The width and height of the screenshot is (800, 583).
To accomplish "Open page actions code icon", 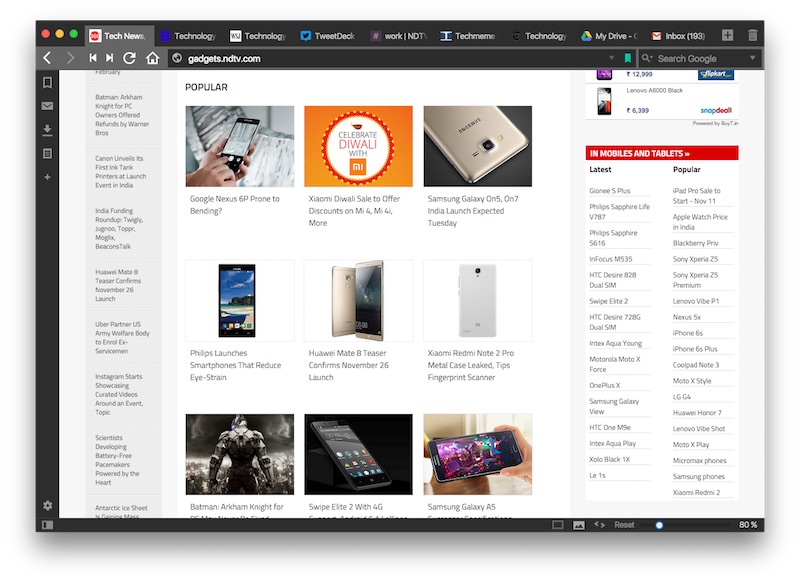I will 599,524.
